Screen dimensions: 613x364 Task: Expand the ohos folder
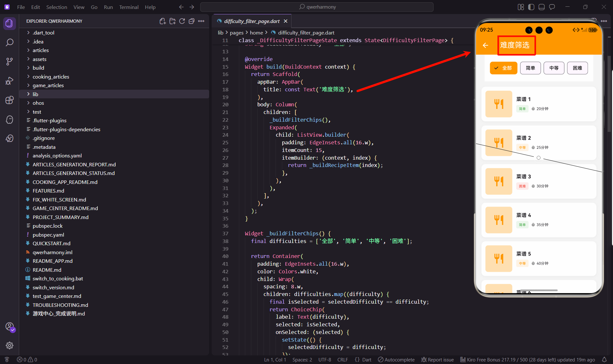pos(38,103)
